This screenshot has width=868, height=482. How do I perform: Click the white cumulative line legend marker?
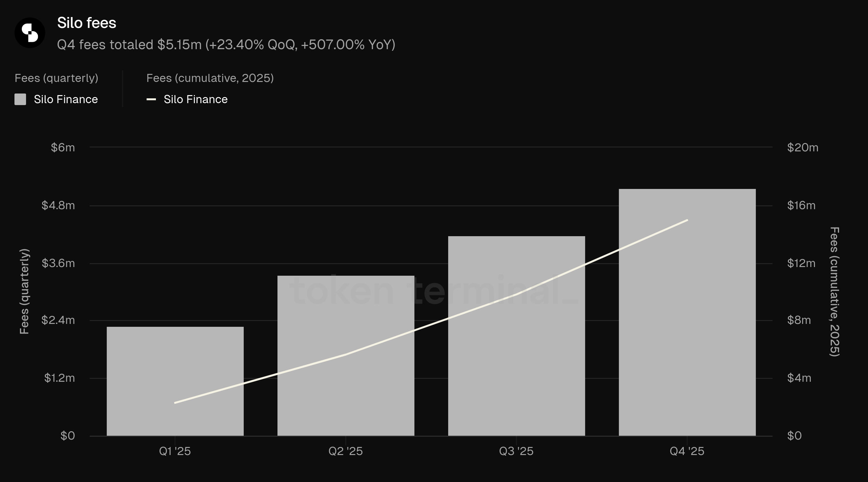(151, 99)
